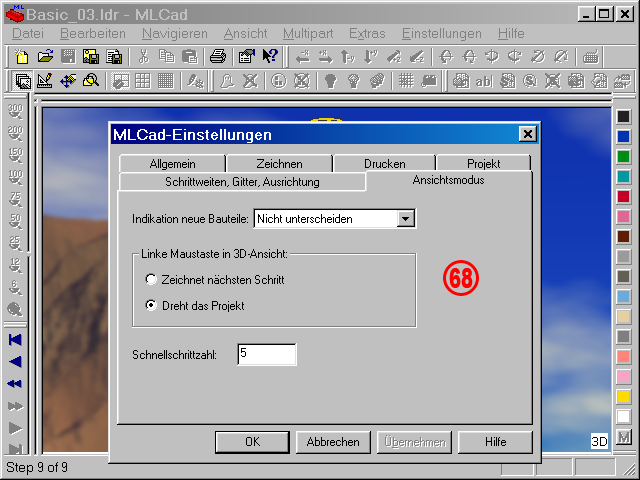Image resolution: width=640 pixels, height=480 pixels.
Task: Open the Datei menu
Action: pyautogui.click(x=27, y=33)
